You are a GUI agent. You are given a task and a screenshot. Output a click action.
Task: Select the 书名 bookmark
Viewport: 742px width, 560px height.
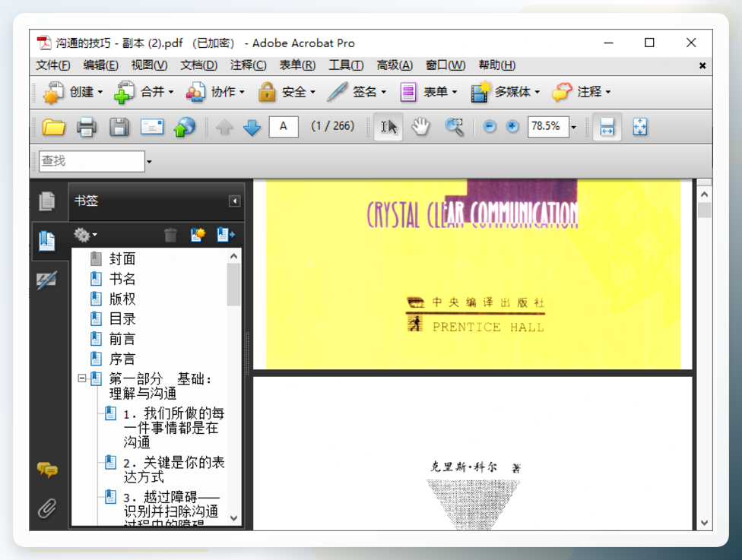(x=122, y=279)
